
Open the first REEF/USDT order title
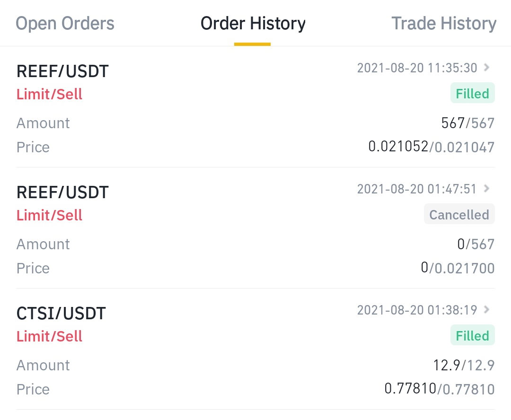62,71
